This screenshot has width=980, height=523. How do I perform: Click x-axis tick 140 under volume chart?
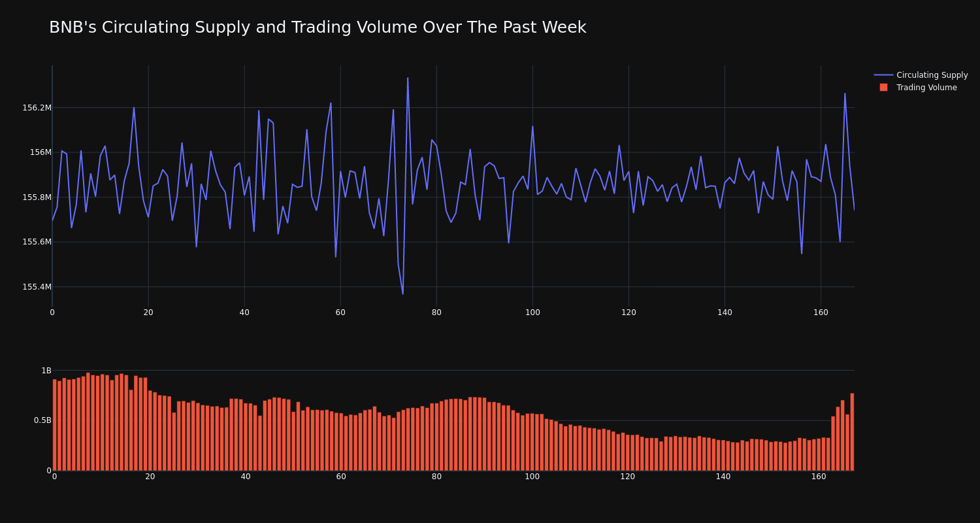tap(723, 477)
